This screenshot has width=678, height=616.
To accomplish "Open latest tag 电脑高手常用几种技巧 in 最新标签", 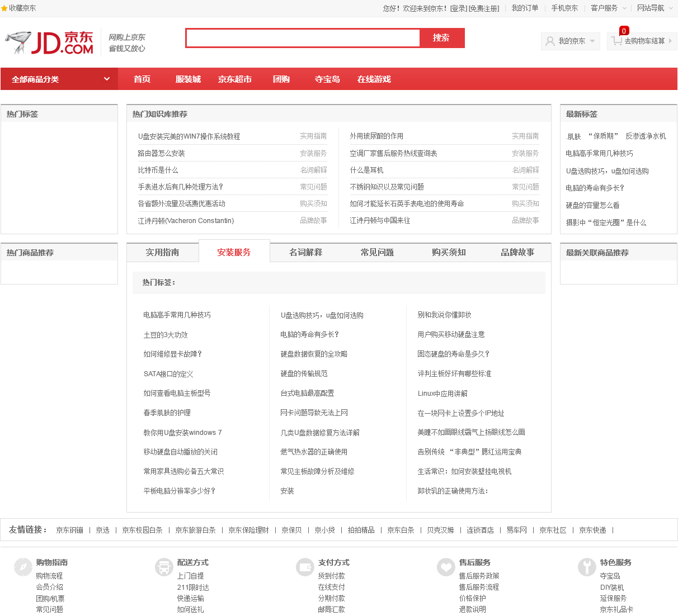I will (x=600, y=153).
